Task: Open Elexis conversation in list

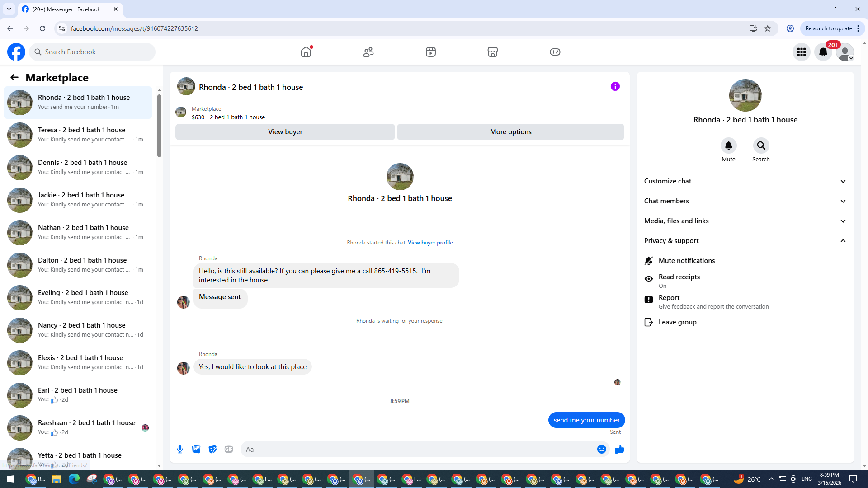Action: 78,362
